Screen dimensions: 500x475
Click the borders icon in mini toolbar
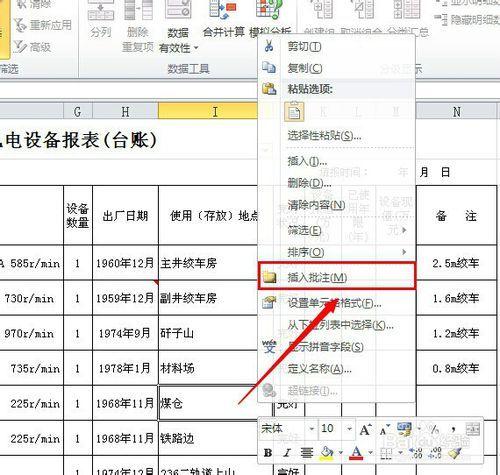(386, 453)
